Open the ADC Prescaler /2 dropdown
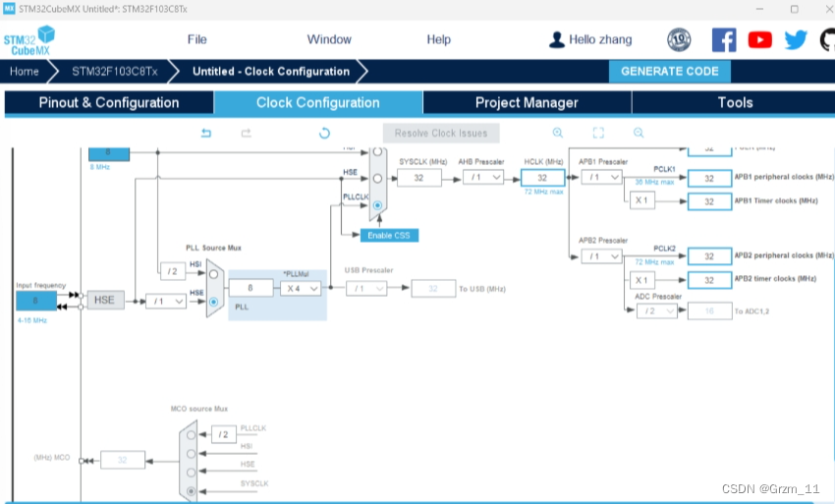 [x=657, y=310]
